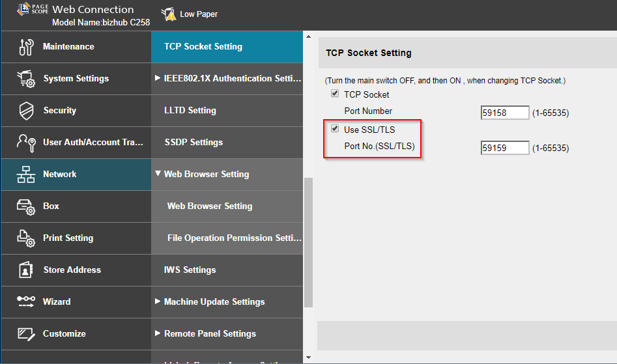The height and width of the screenshot is (364, 617).
Task: Click the Store Address book icon
Action: pyautogui.click(x=26, y=270)
